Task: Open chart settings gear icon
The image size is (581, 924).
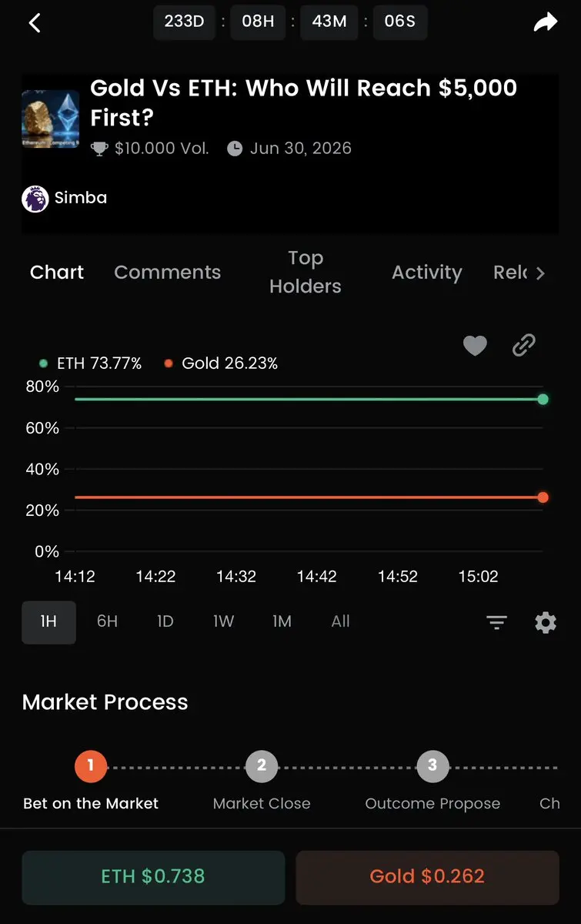Action: [x=546, y=622]
